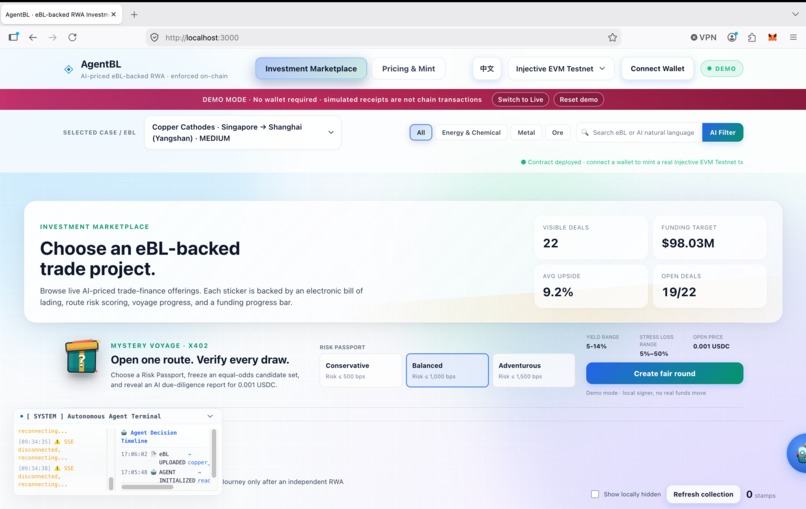Select the Conservative risk passport
The width and height of the screenshot is (806, 509).
[x=360, y=370]
